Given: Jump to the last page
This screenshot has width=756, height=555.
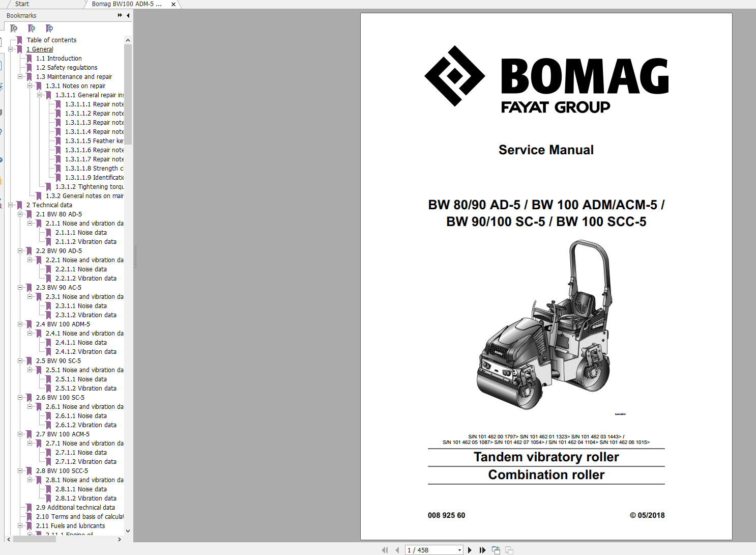Looking at the screenshot, I should (482, 550).
